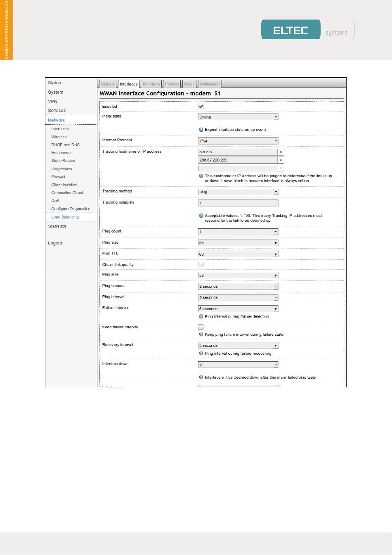
Task: Switch to the Members tab
Action: (x=151, y=84)
